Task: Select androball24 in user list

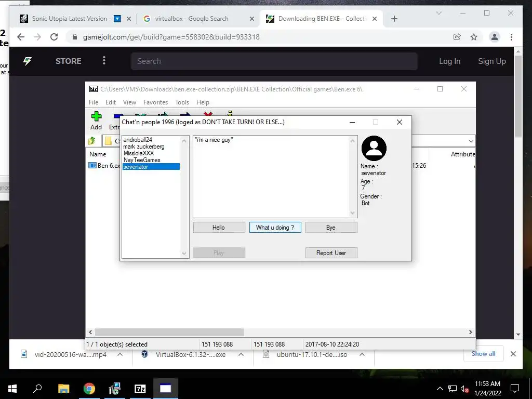Action: [151, 139]
